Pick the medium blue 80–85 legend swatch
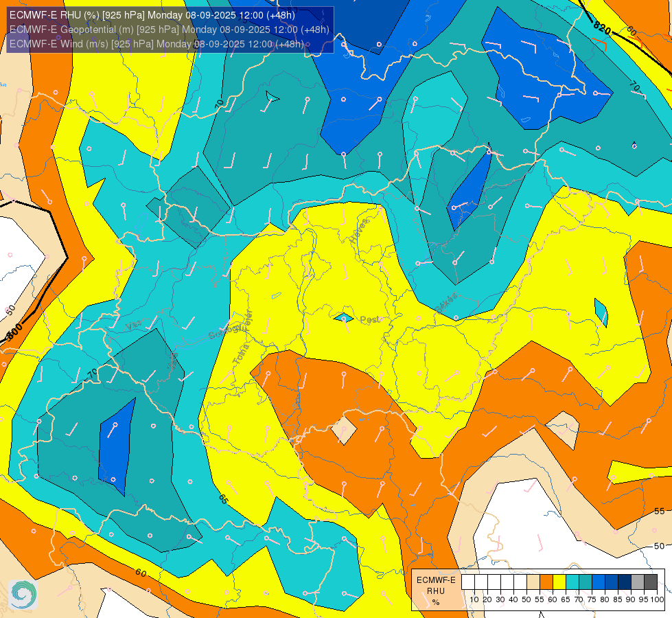The image size is (672, 618). click(612, 582)
